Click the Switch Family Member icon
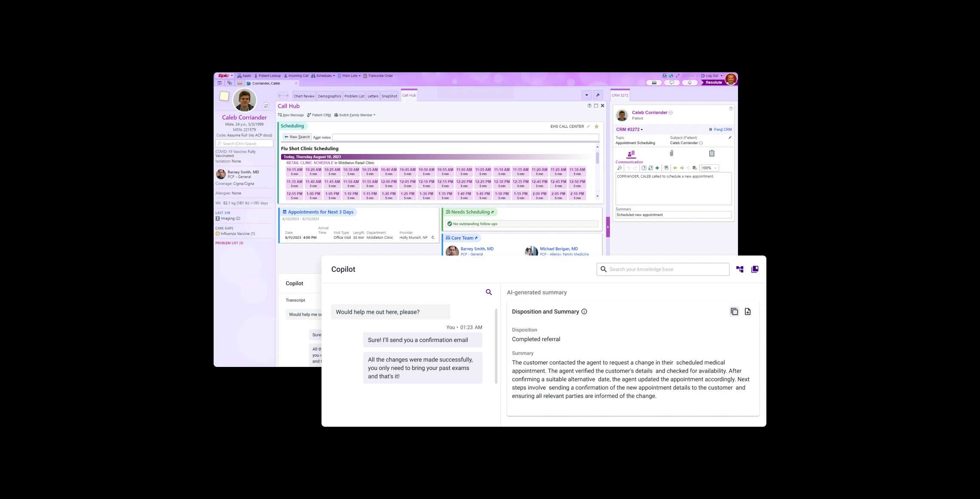Viewport: 980px width, 499px height. click(x=336, y=115)
